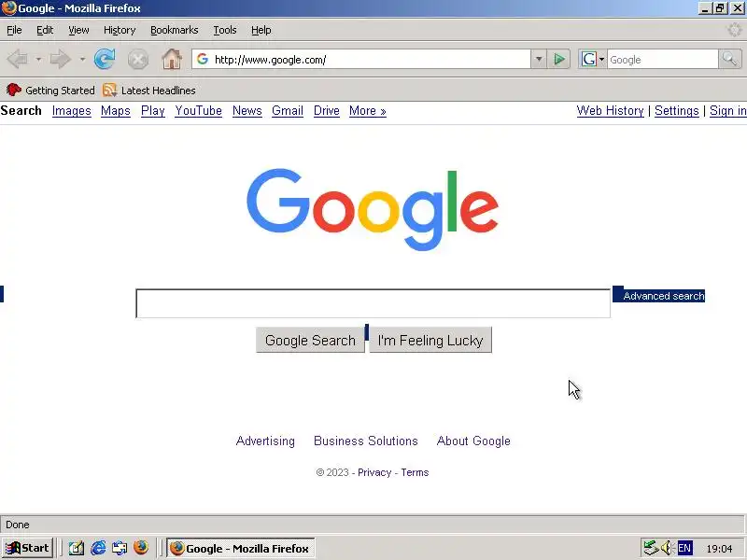The height and width of the screenshot is (560, 747).
Task: Click the volume speaker tray icon
Action: (x=667, y=548)
